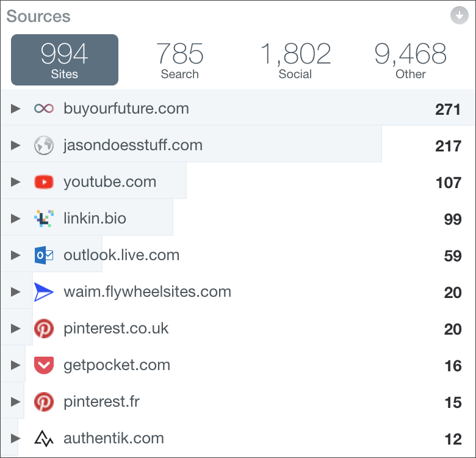Expand the waim.flywheelsites.com row
Viewport: 476px width, 458px height.
(x=15, y=292)
